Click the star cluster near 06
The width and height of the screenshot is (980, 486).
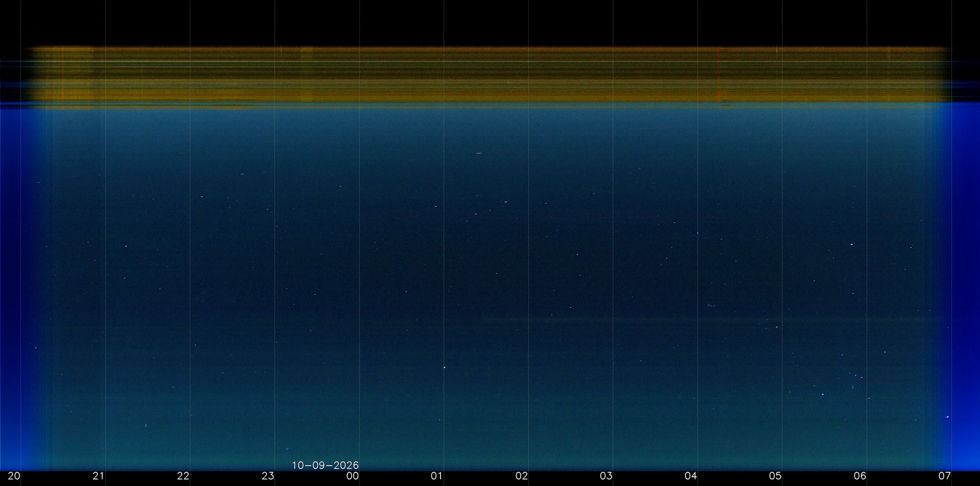(855, 378)
